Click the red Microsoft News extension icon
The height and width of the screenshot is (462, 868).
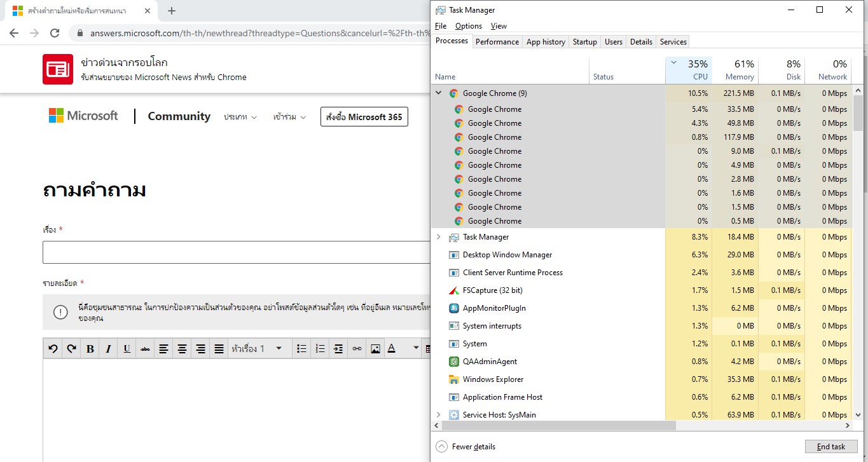[58, 69]
